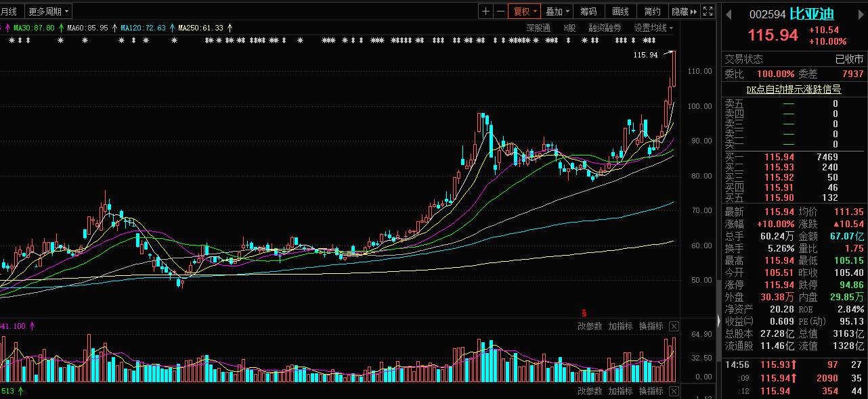The image size is (868, 399).
Task: Click the fullscreen expand chart icon
Action: pyautogui.click(x=708, y=11)
